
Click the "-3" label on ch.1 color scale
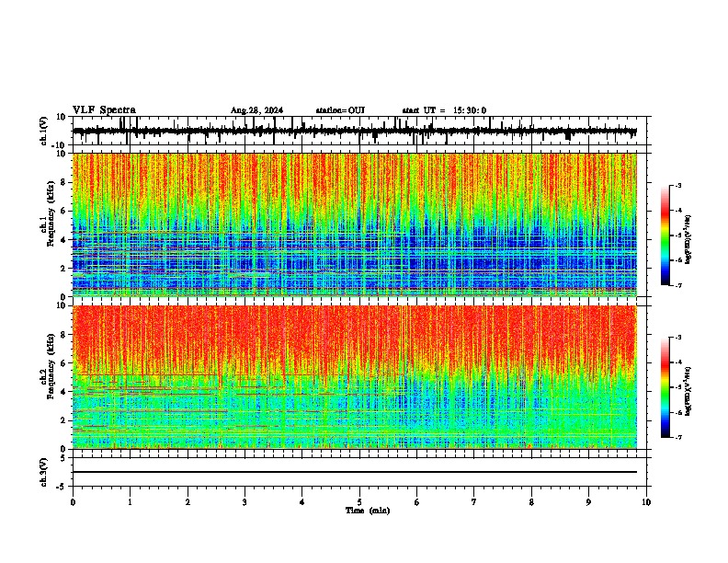click(678, 186)
